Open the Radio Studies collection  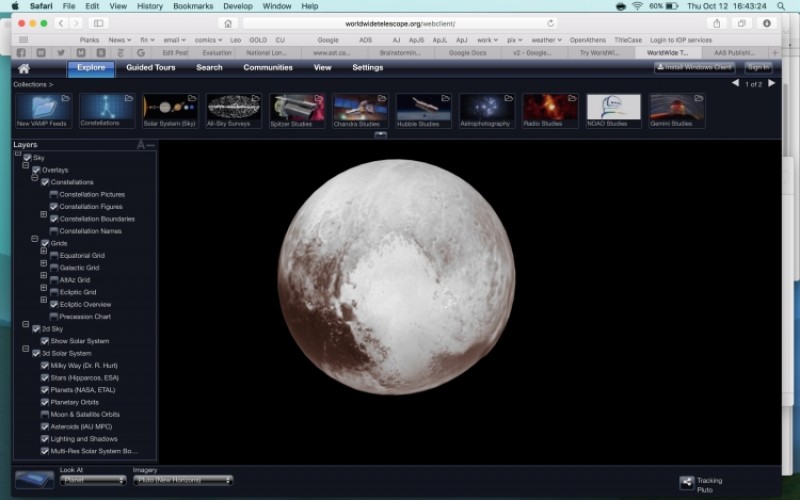coord(550,111)
